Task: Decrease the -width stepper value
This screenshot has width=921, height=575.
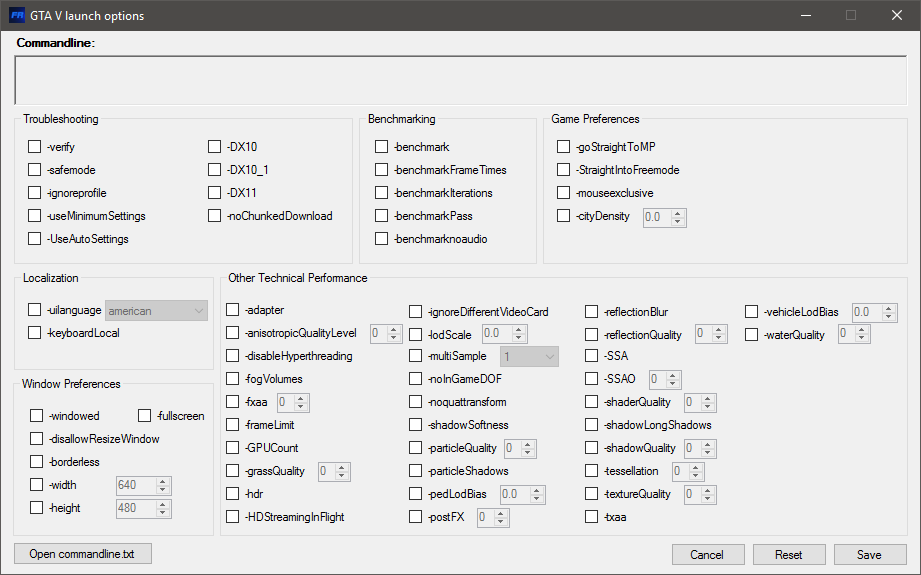Action: (x=164, y=490)
